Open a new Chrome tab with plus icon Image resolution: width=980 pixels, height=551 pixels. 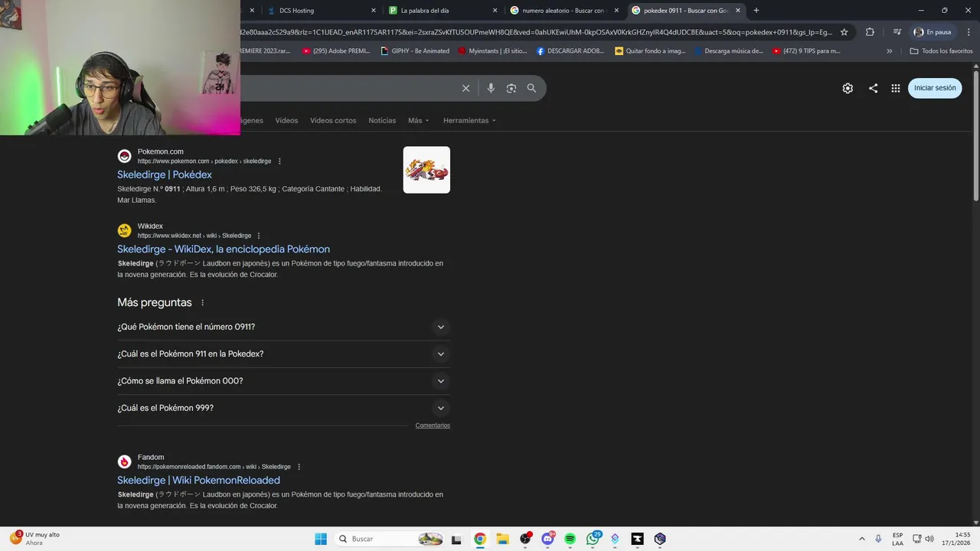(x=756, y=11)
